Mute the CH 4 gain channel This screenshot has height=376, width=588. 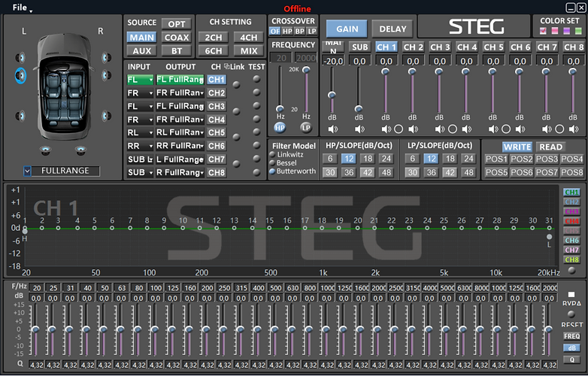point(466,129)
